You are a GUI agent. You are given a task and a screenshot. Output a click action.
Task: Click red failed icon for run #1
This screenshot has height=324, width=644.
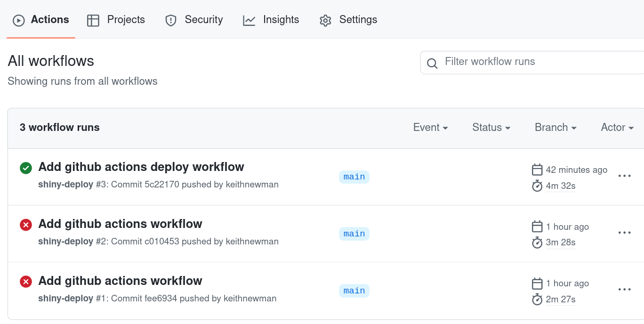[26, 282]
